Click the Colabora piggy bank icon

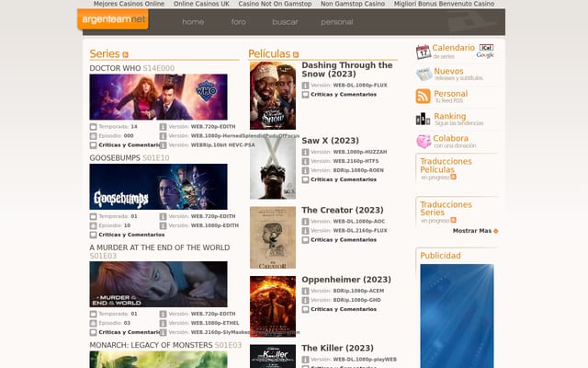[x=424, y=142]
